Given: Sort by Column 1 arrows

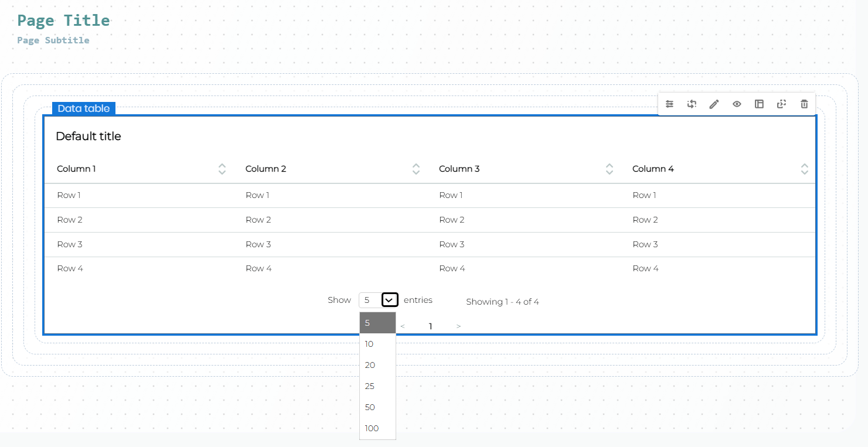Looking at the screenshot, I should click(x=222, y=169).
